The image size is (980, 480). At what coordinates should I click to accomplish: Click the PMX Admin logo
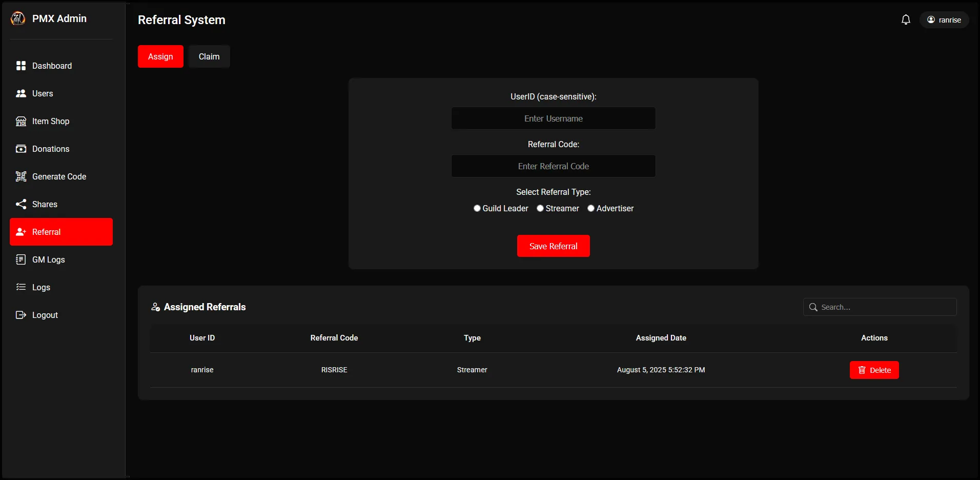18,18
